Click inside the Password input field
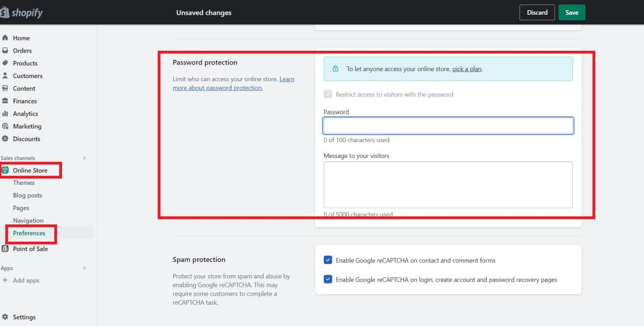644x326 pixels. [x=448, y=125]
